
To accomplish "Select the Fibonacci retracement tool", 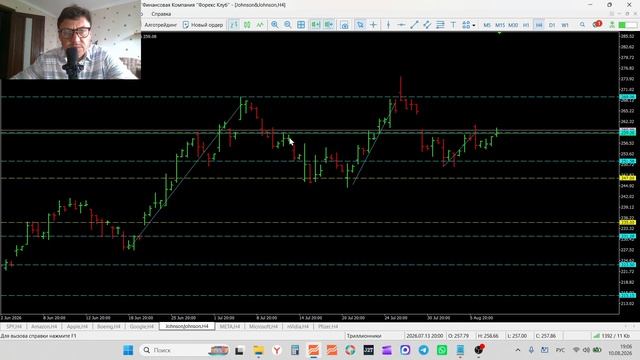I will [440, 25].
